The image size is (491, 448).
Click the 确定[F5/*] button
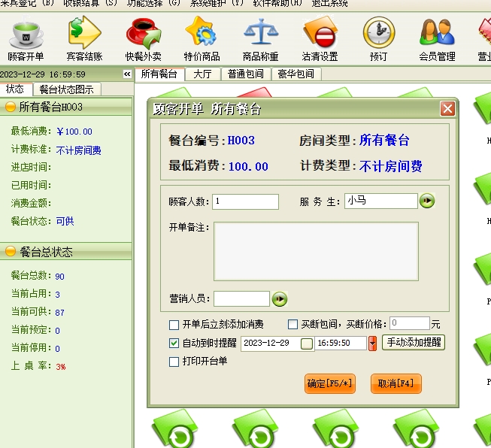(329, 383)
